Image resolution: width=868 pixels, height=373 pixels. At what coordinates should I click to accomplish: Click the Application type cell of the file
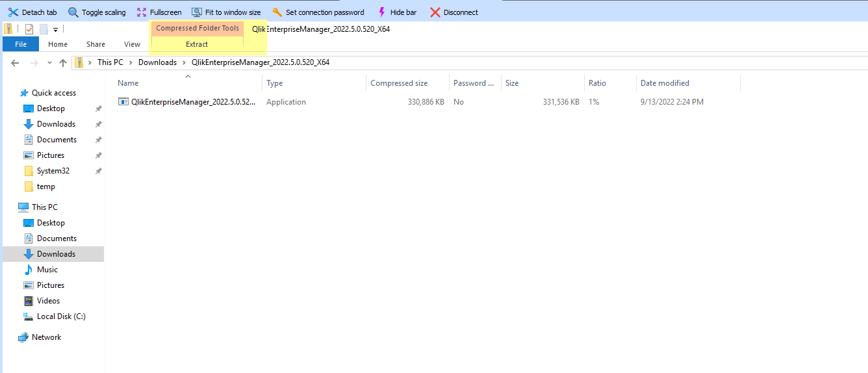click(286, 102)
